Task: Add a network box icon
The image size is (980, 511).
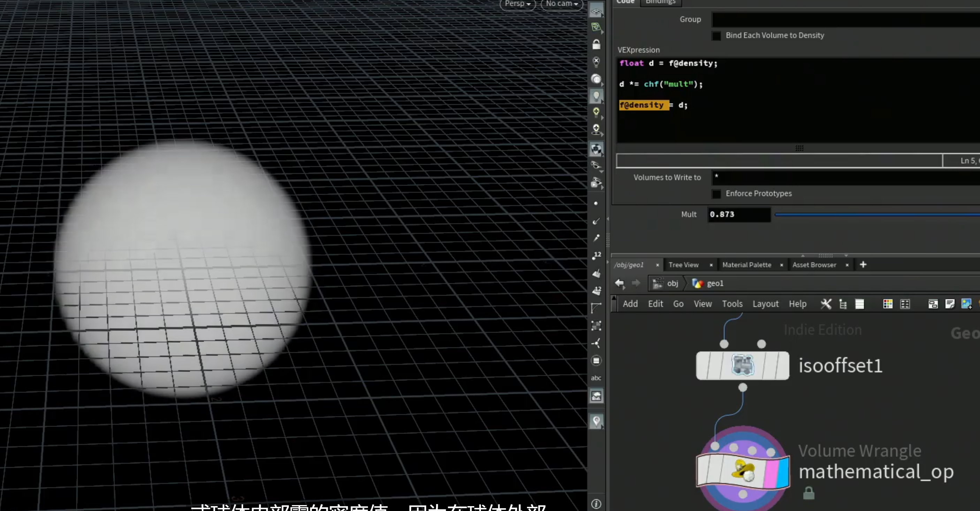Action: click(x=933, y=304)
